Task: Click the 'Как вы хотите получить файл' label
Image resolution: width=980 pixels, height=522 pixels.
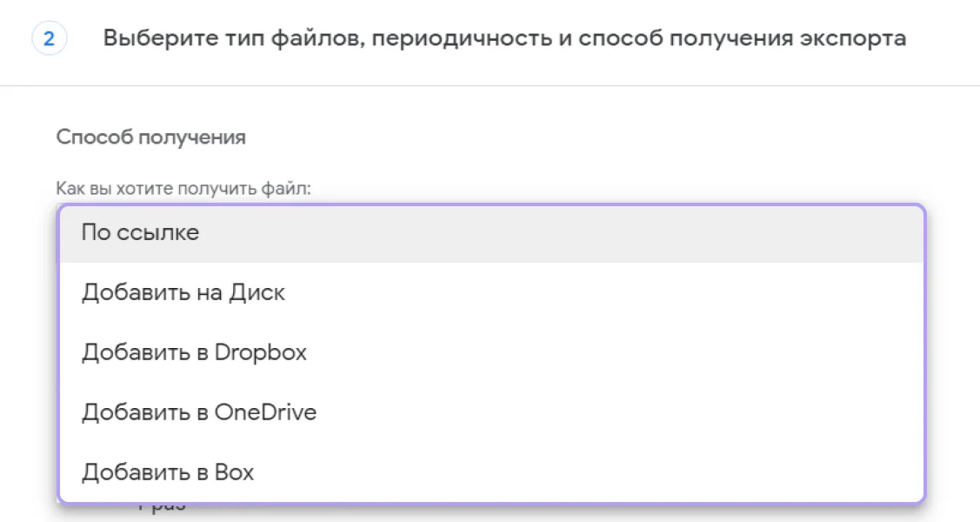Action: 183,187
